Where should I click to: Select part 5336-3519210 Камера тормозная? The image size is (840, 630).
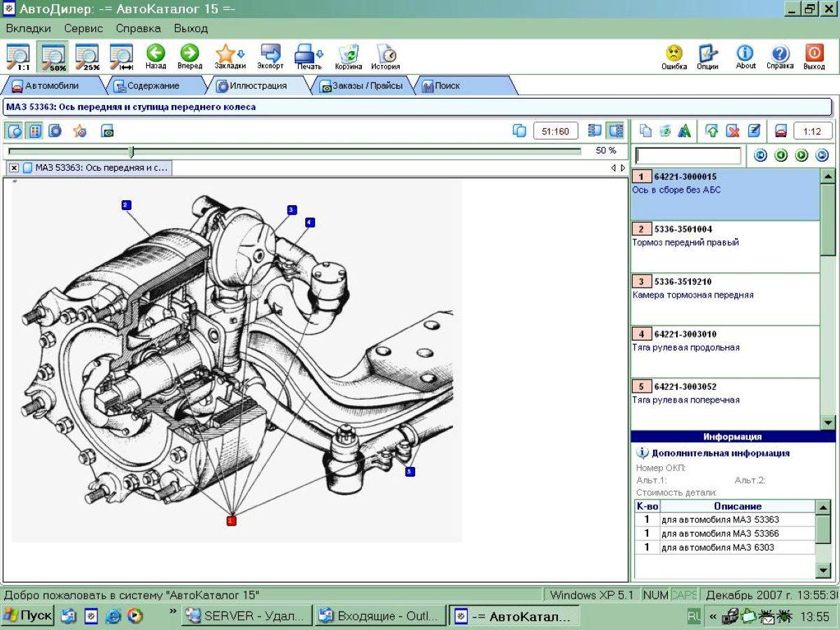click(x=724, y=300)
